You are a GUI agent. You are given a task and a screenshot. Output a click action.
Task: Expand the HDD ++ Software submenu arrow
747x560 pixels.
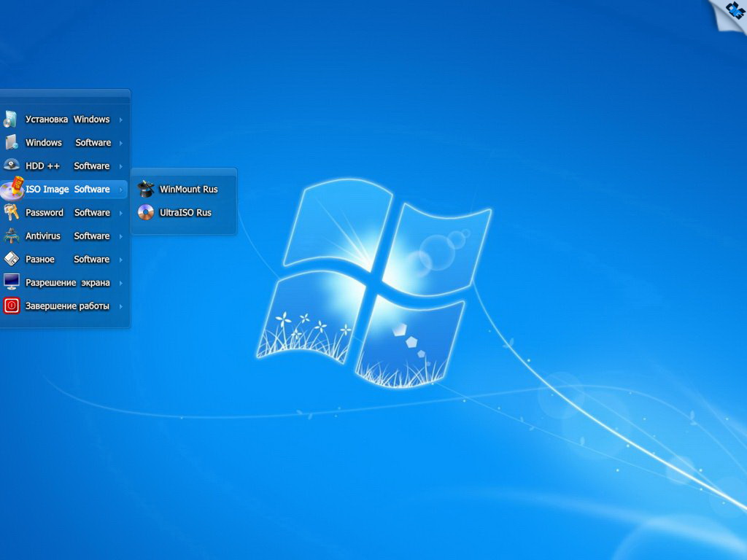tap(121, 166)
